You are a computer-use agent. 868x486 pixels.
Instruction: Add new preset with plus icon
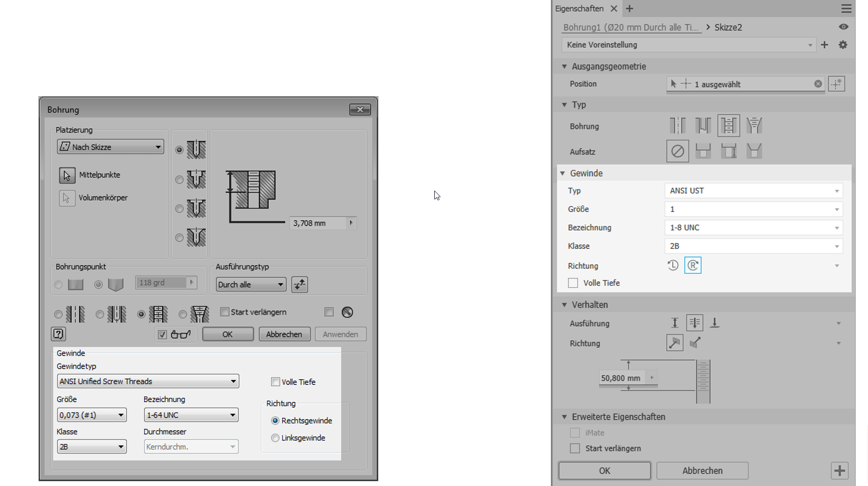click(825, 45)
